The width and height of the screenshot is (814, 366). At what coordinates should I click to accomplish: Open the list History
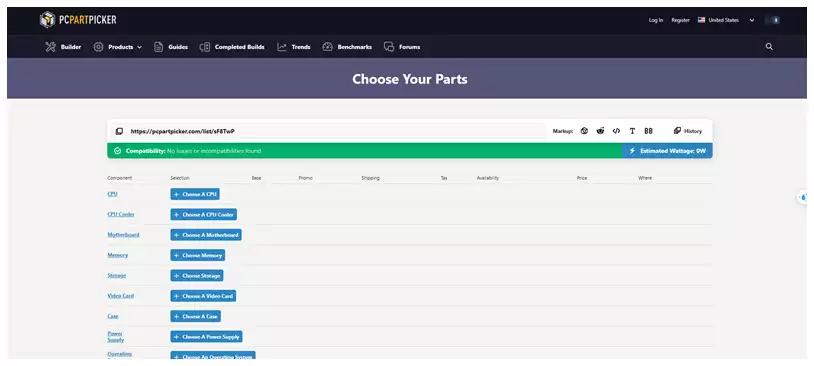click(688, 131)
